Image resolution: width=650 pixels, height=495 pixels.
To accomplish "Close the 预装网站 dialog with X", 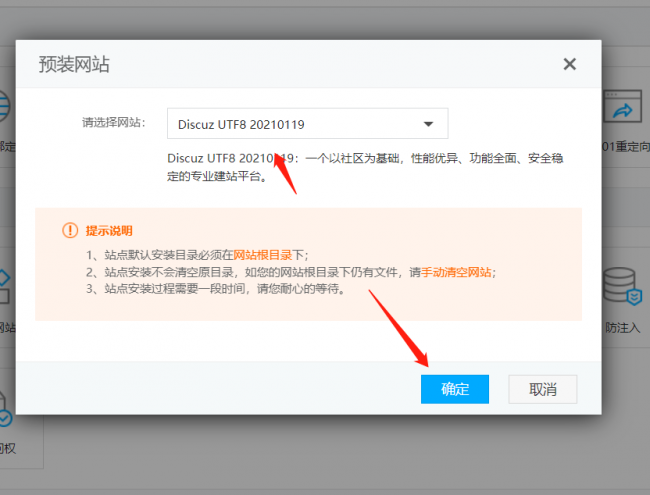I will click(x=570, y=64).
